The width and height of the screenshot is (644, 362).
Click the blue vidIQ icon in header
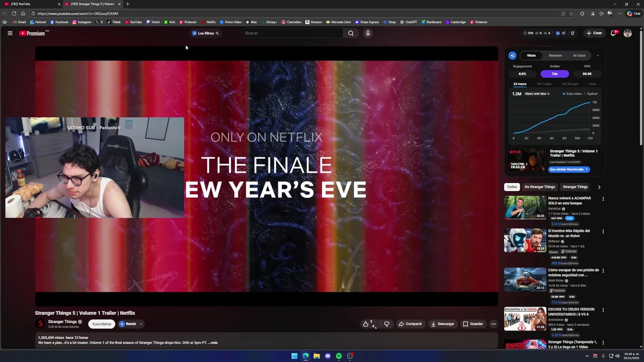point(557,33)
